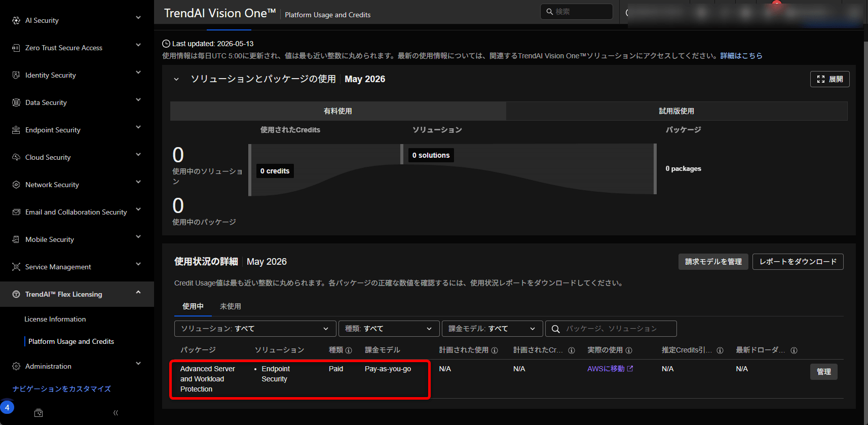Image resolution: width=868 pixels, height=425 pixels.
Task: Click the AI Security sidebar icon
Action: pos(16,20)
